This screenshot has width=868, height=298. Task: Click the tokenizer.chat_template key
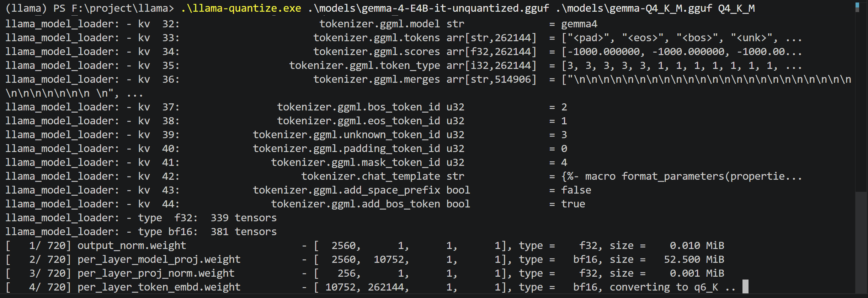click(x=371, y=176)
